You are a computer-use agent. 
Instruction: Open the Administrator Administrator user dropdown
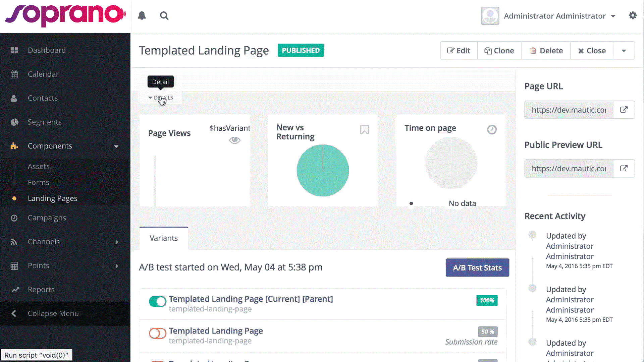(x=559, y=16)
